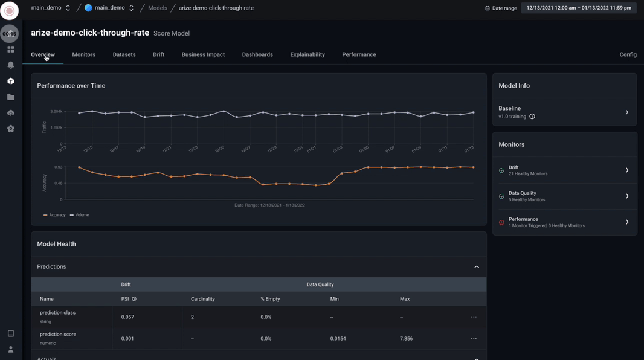Click the calendar icon beside Date range
Viewport: 644px width, 360px height.
click(x=488, y=8)
